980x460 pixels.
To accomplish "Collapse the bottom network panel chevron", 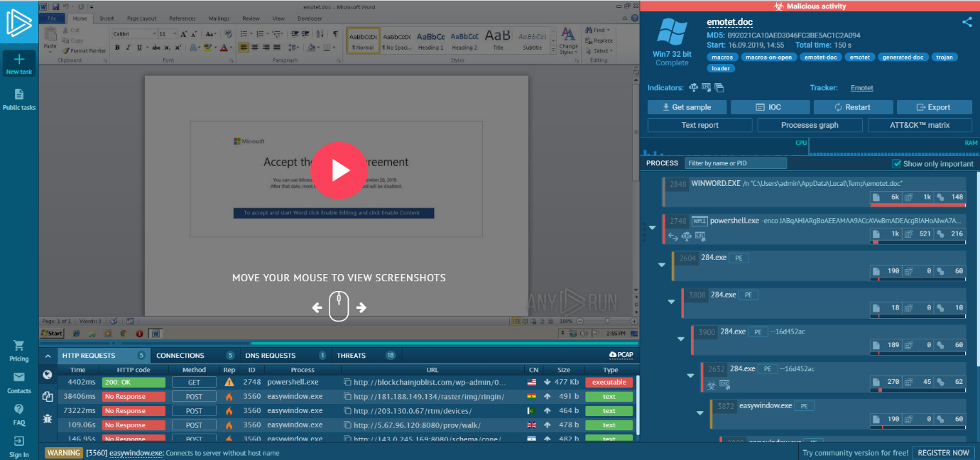I will pos(48,356).
